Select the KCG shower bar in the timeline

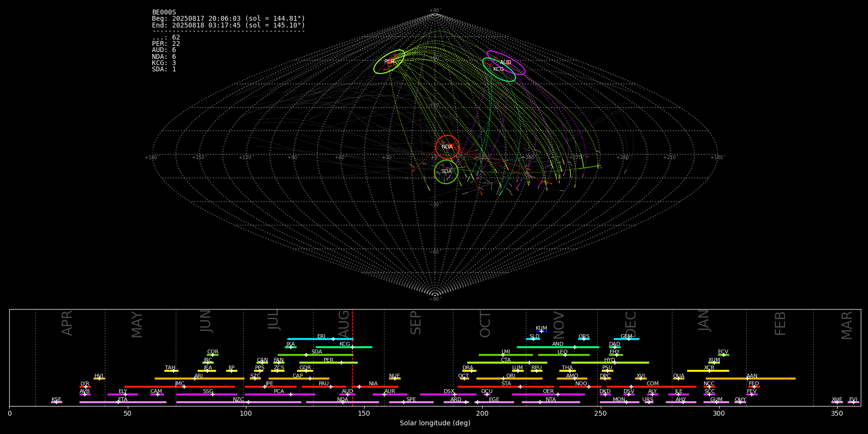[344, 347]
